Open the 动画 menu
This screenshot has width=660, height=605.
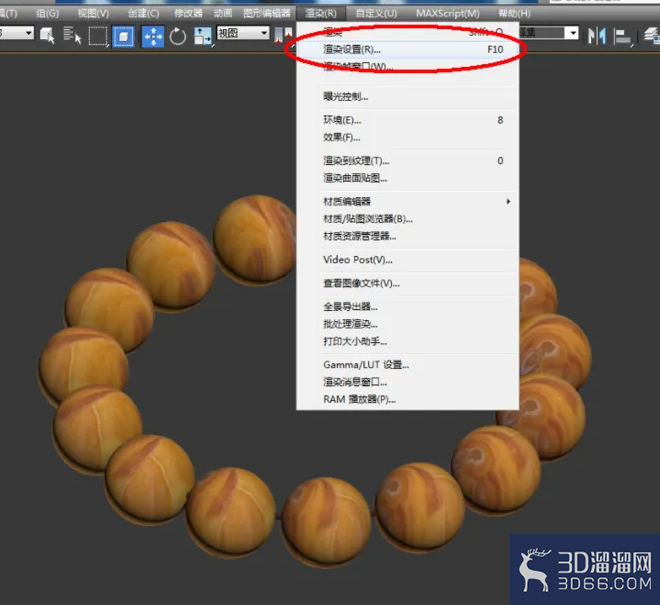(222, 13)
